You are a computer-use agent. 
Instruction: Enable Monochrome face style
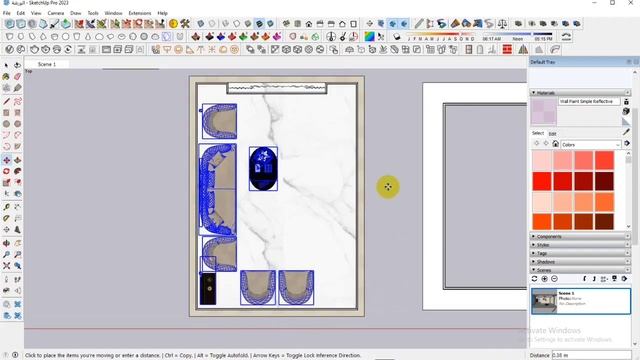coord(270,24)
